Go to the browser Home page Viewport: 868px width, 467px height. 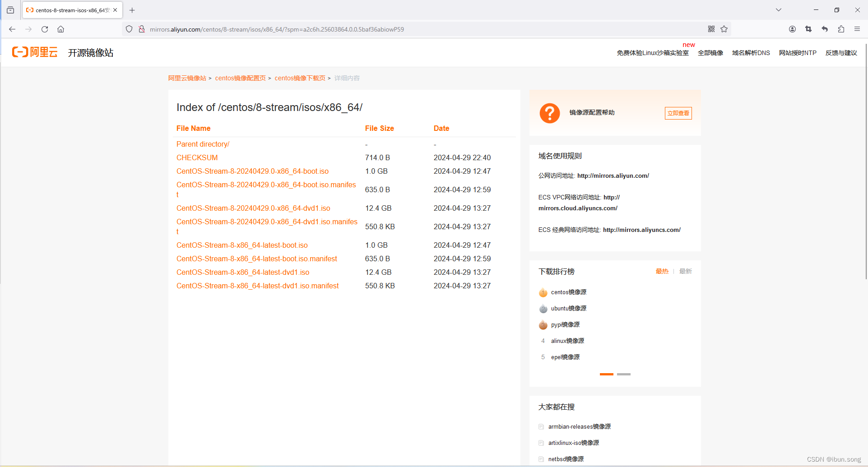tap(61, 29)
